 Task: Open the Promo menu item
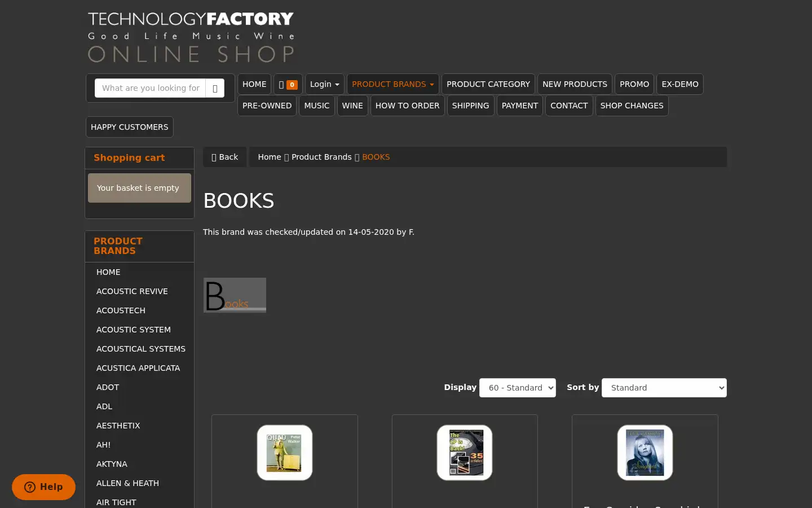(634, 84)
